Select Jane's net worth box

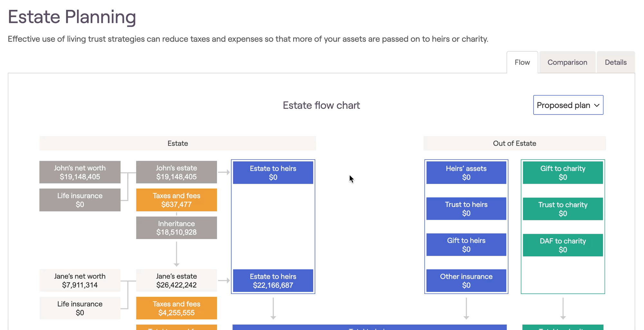tap(80, 280)
